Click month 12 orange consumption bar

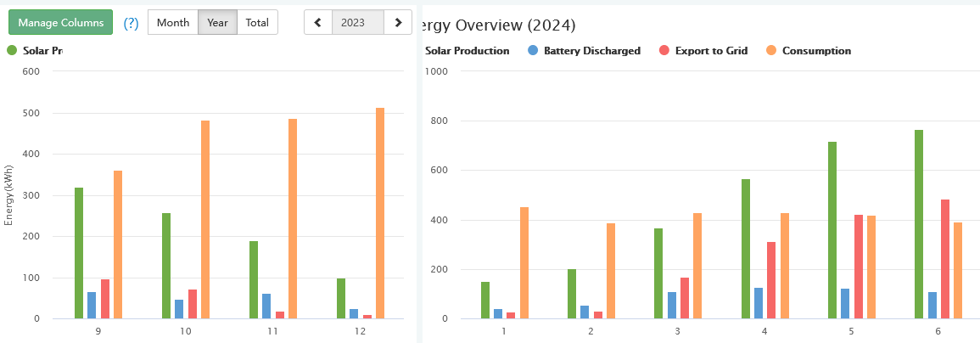pyautogui.click(x=380, y=213)
